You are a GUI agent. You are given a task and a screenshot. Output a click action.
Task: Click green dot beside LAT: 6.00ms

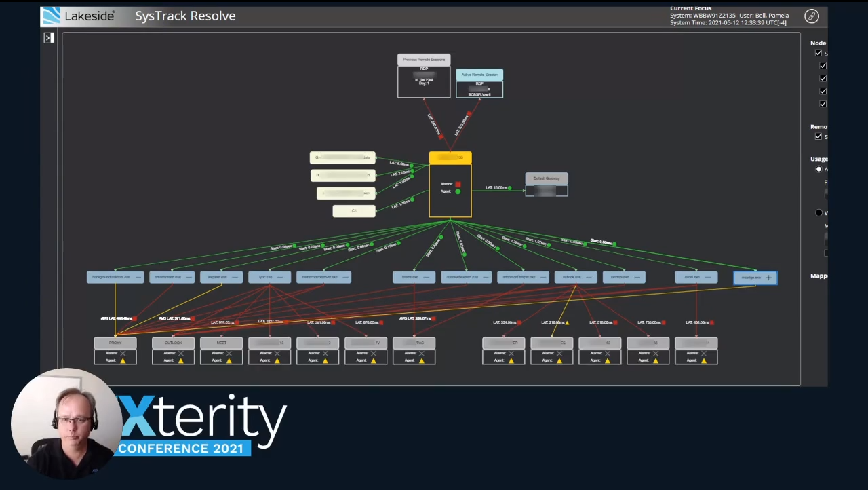pyautogui.click(x=412, y=165)
